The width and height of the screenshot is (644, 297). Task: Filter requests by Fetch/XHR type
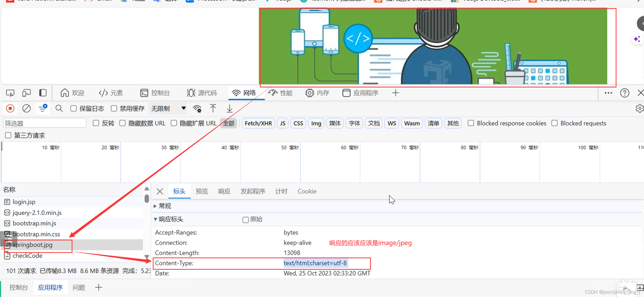(x=258, y=123)
